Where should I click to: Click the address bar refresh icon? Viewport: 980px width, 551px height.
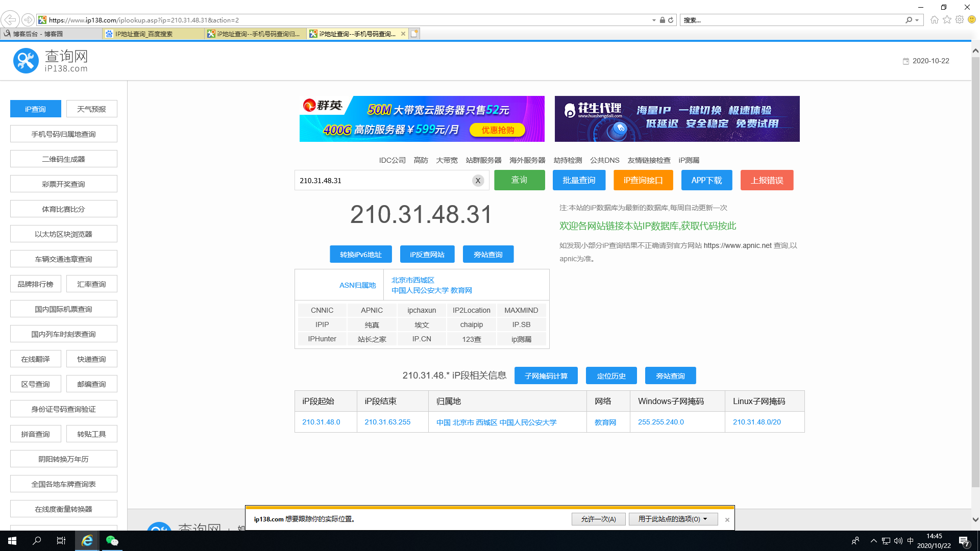(671, 20)
